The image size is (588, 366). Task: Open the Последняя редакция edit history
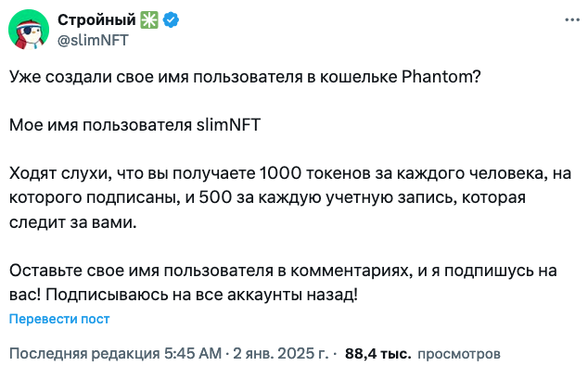coord(84,353)
